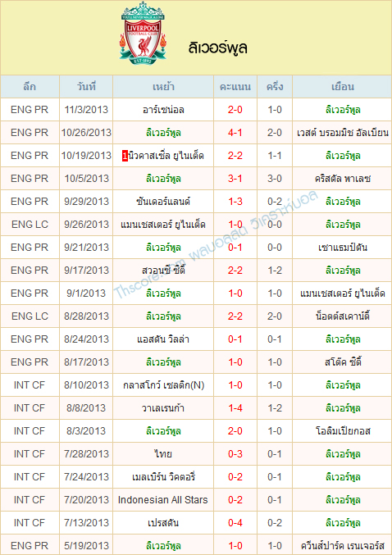This screenshot has height=555, width=392.
Task: Click score 2-0 in the 11/3/2013 row
Action: [x=235, y=110]
